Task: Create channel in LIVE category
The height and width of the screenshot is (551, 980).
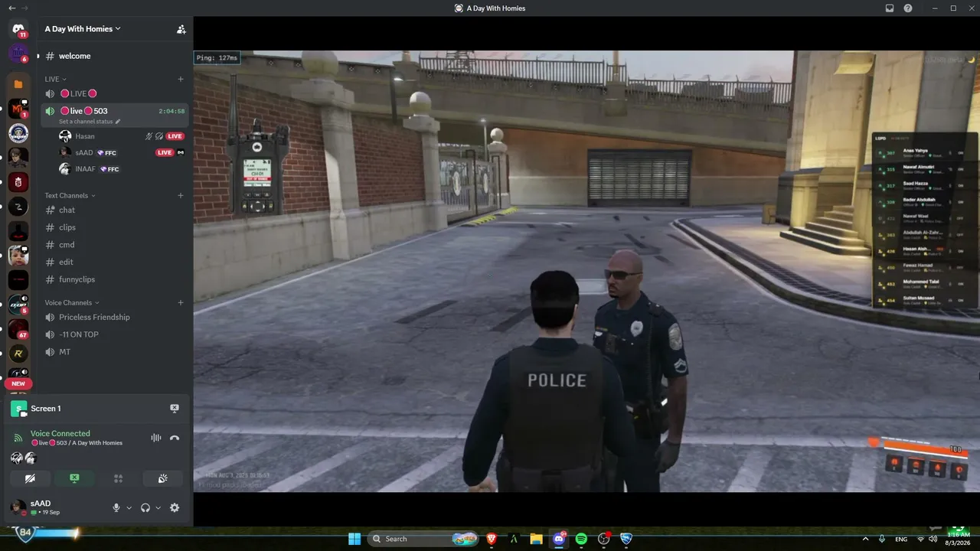Action: [x=181, y=79]
